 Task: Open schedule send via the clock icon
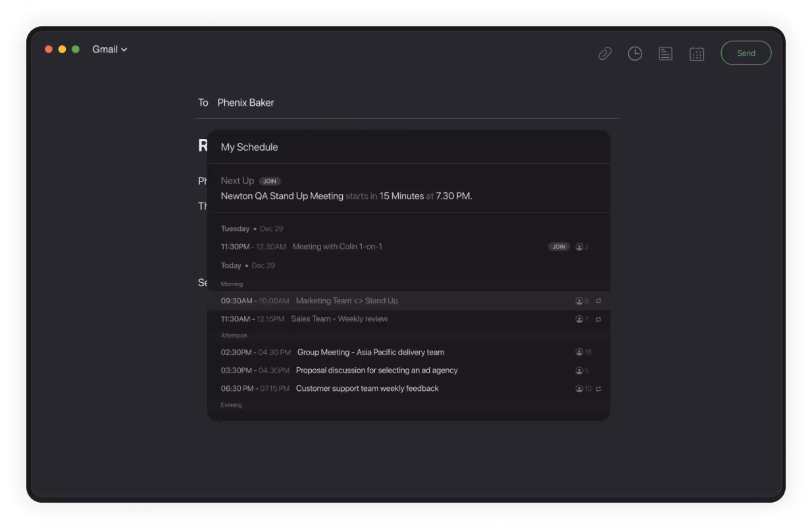(635, 53)
